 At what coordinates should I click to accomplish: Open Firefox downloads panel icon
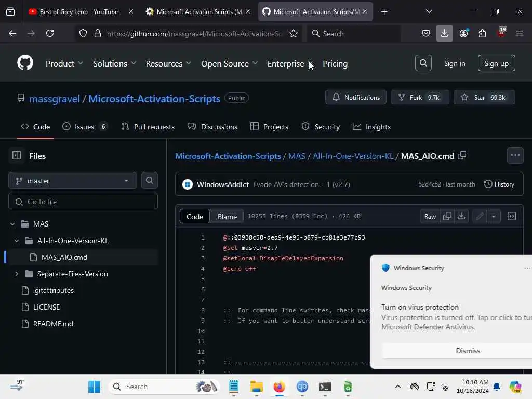(445, 33)
